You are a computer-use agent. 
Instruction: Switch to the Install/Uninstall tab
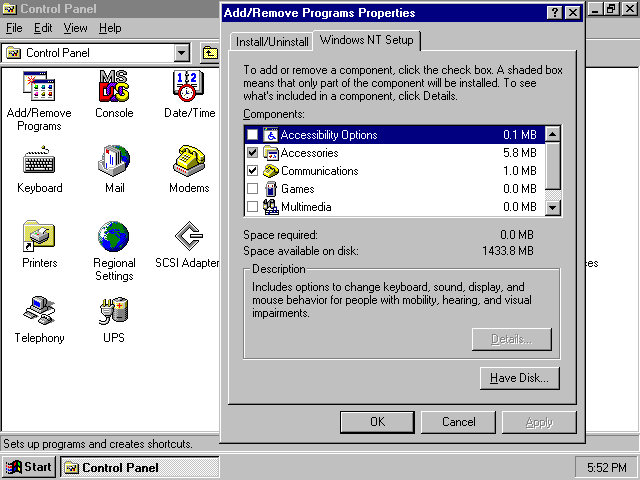272,42
